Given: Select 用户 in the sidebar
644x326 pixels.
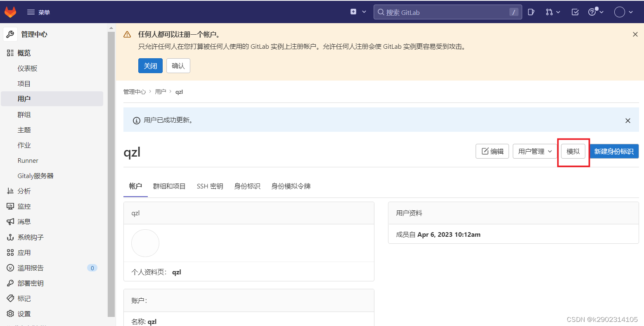Looking at the screenshot, I should tap(52, 99).
